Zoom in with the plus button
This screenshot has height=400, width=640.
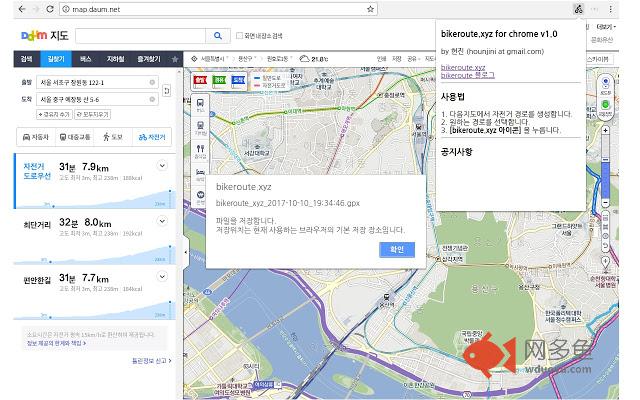tap(605, 131)
